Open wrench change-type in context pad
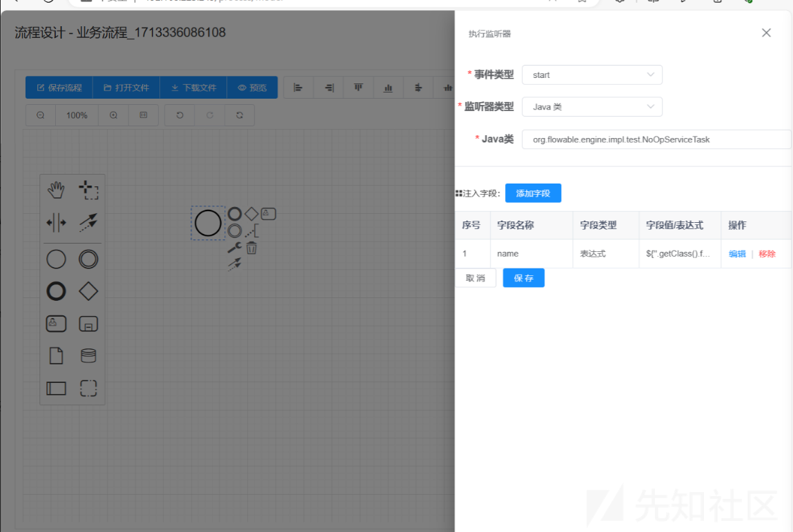Image resolution: width=793 pixels, height=532 pixels. [235, 248]
